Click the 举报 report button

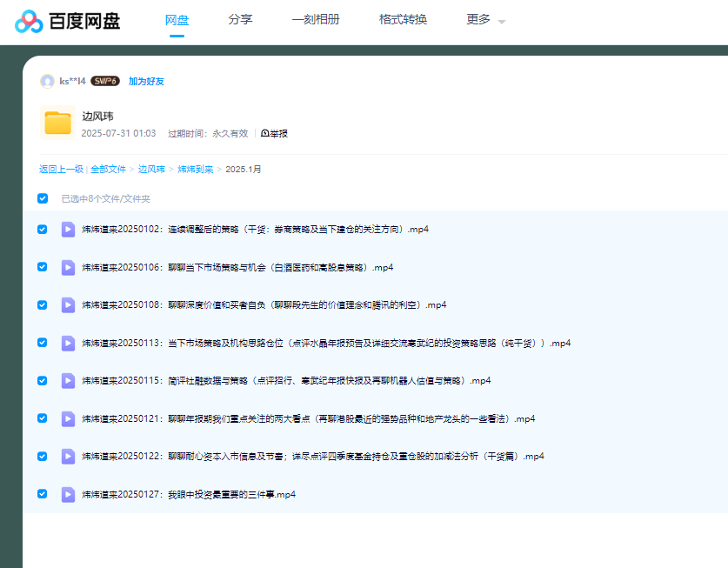click(274, 134)
